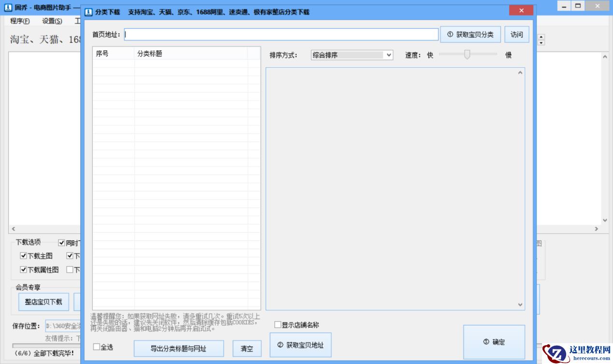This screenshot has width=613, height=364.
Task: Close the 分类下载 dialog
Action: tap(521, 10)
